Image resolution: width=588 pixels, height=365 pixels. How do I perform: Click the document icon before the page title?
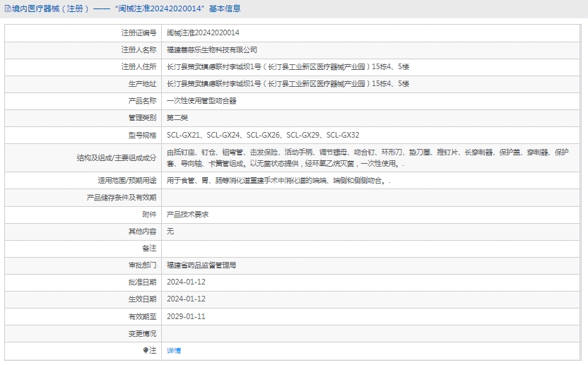7,9
